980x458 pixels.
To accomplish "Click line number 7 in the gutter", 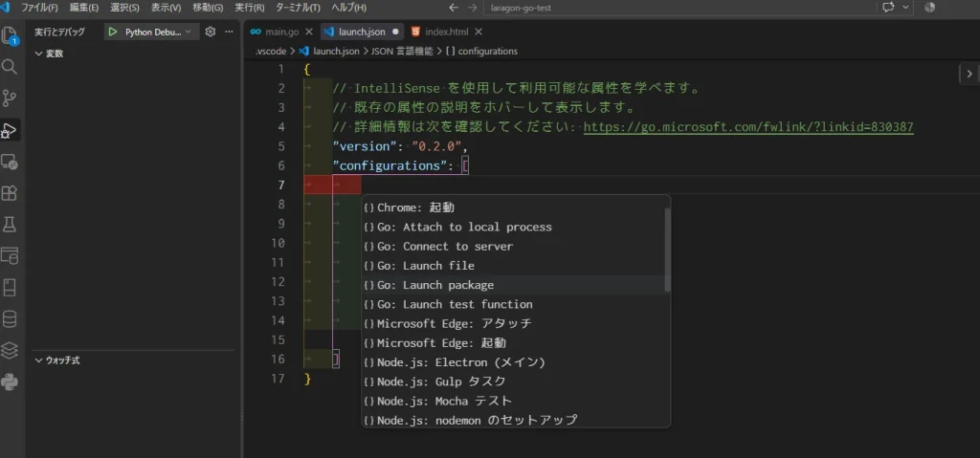I will 281,185.
